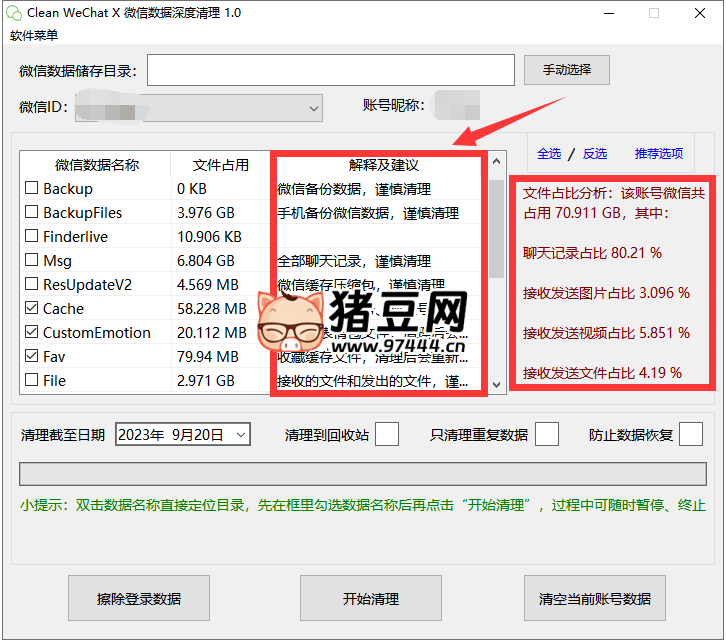
Task: Check the ResUpdateV2 checkbox
Action: tap(31, 284)
